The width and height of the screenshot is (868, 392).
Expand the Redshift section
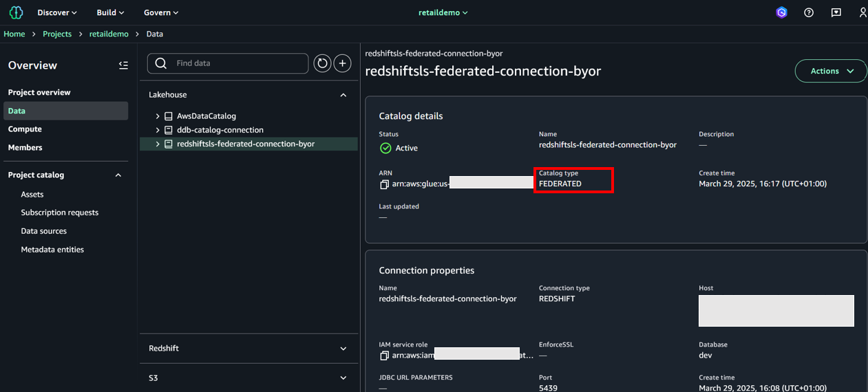343,349
